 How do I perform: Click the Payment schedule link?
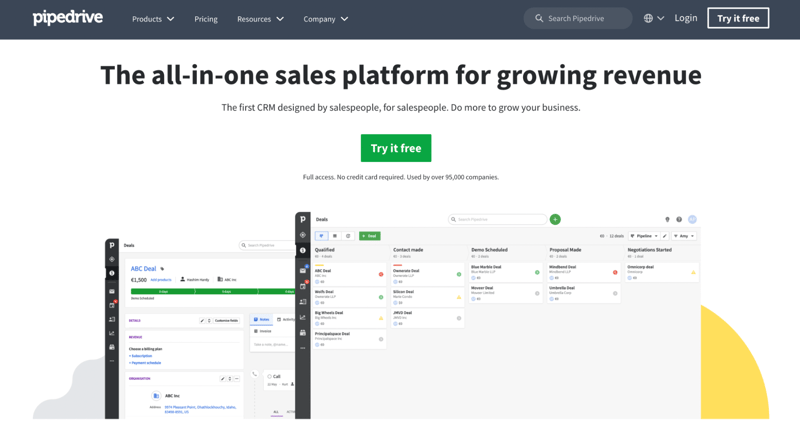click(145, 363)
